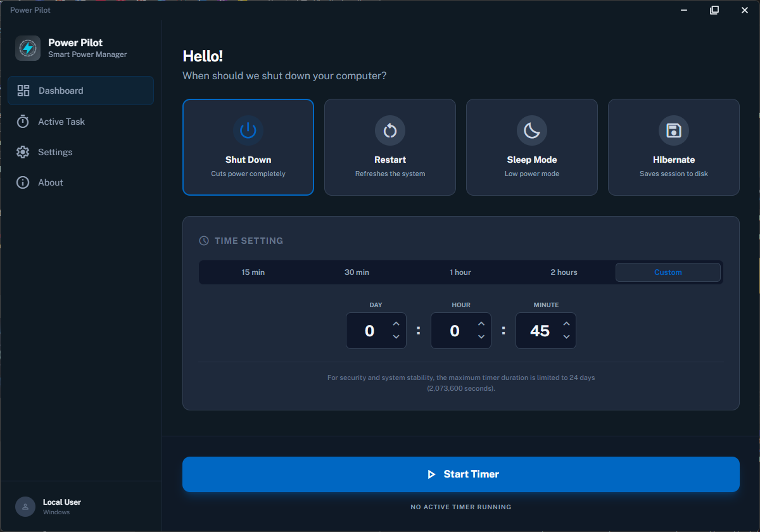Select the 2 hours preset

[564, 272]
